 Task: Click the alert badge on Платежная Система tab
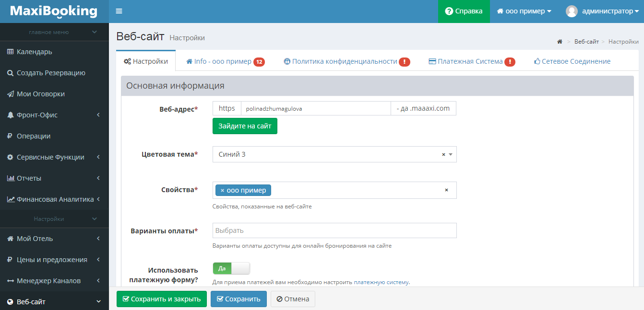click(x=510, y=62)
